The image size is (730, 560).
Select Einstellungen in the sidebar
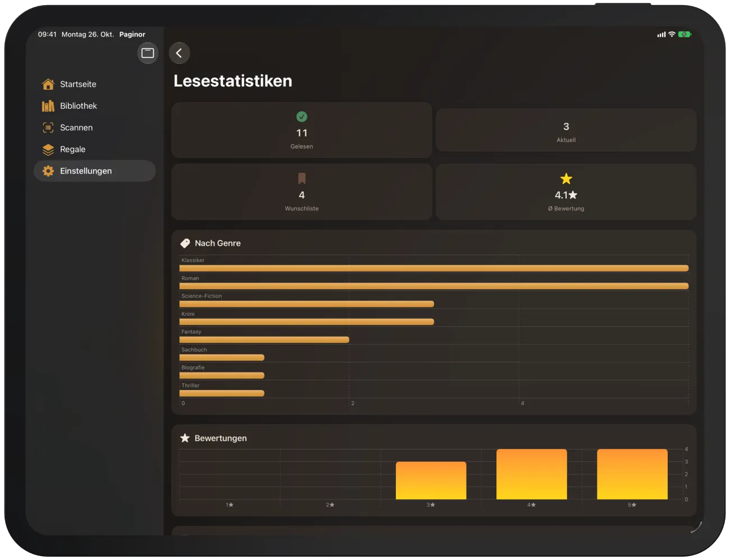click(94, 171)
